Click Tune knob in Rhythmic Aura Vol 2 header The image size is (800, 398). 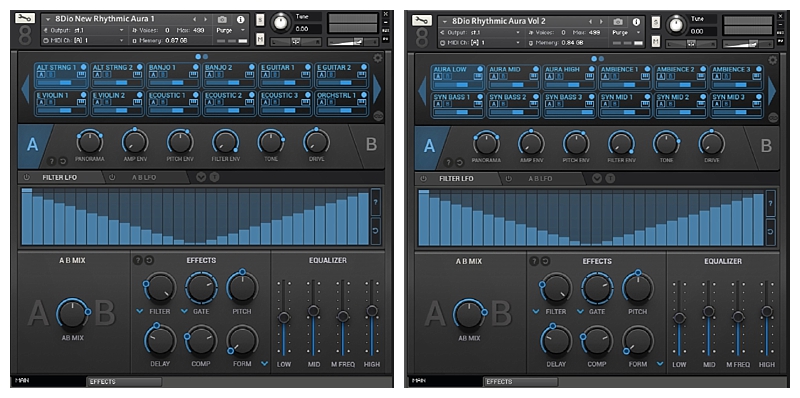[x=676, y=24]
